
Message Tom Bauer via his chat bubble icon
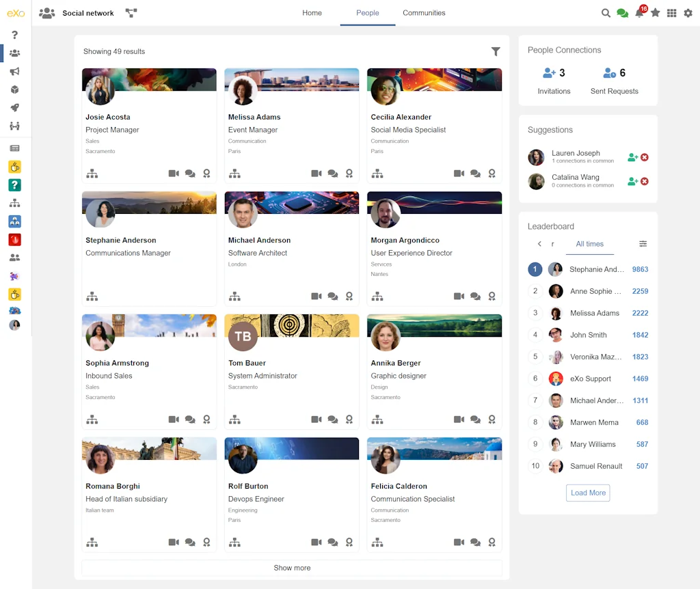click(333, 419)
